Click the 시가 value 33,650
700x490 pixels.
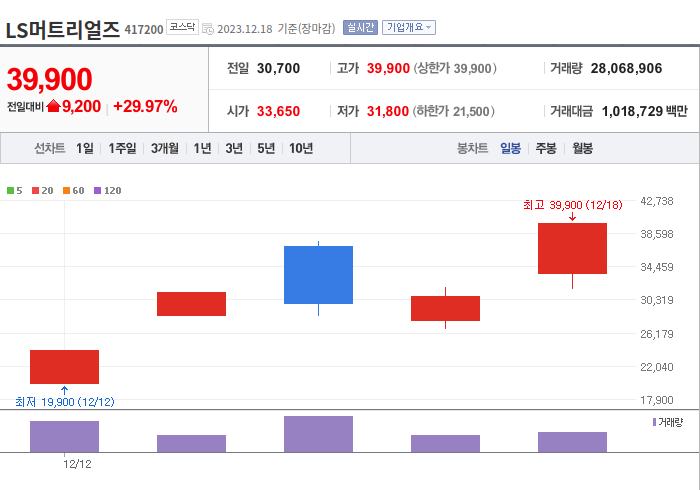click(279, 111)
